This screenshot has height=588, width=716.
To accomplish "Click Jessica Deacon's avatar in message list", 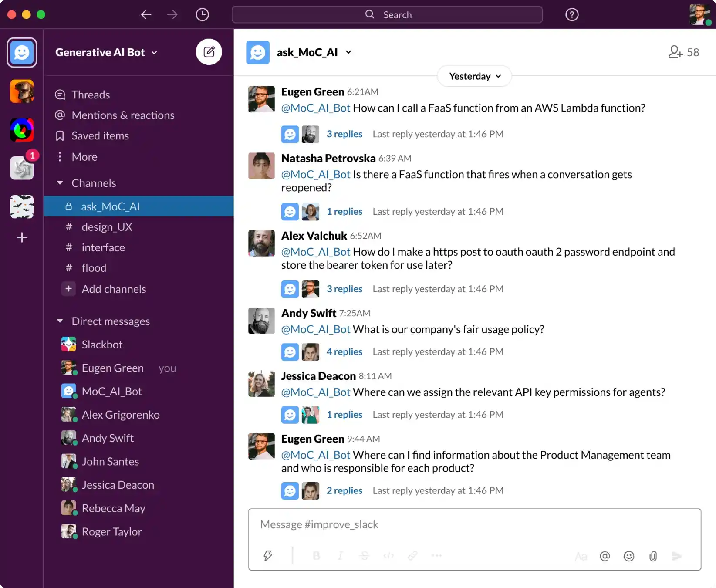I will click(261, 384).
